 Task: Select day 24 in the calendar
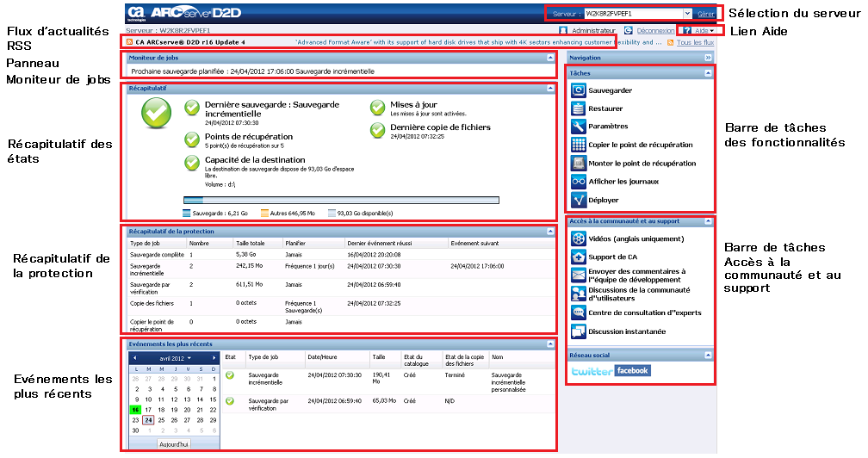click(148, 420)
